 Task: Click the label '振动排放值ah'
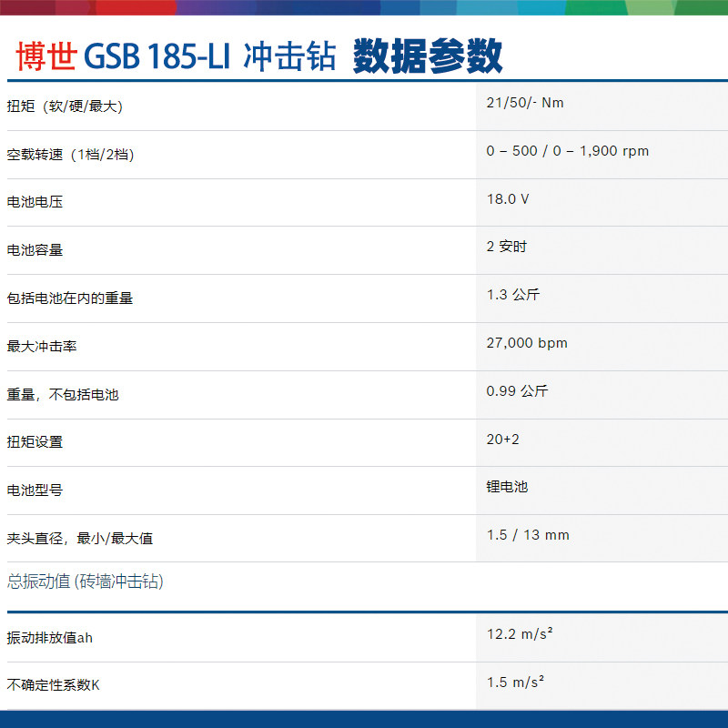tap(50, 638)
